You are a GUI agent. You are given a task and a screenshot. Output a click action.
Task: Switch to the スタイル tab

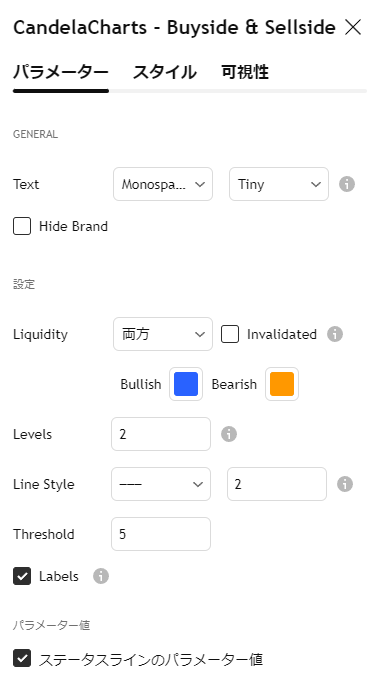coord(164,72)
